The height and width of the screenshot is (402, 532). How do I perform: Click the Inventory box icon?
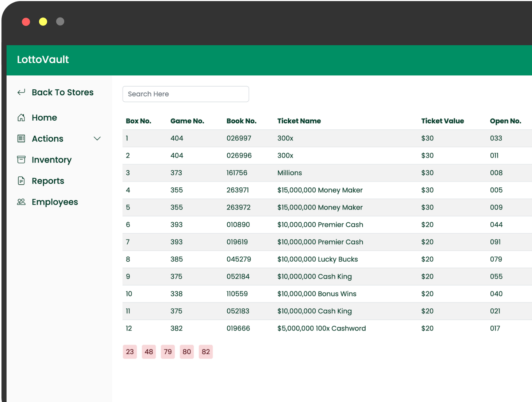[x=21, y=160]
